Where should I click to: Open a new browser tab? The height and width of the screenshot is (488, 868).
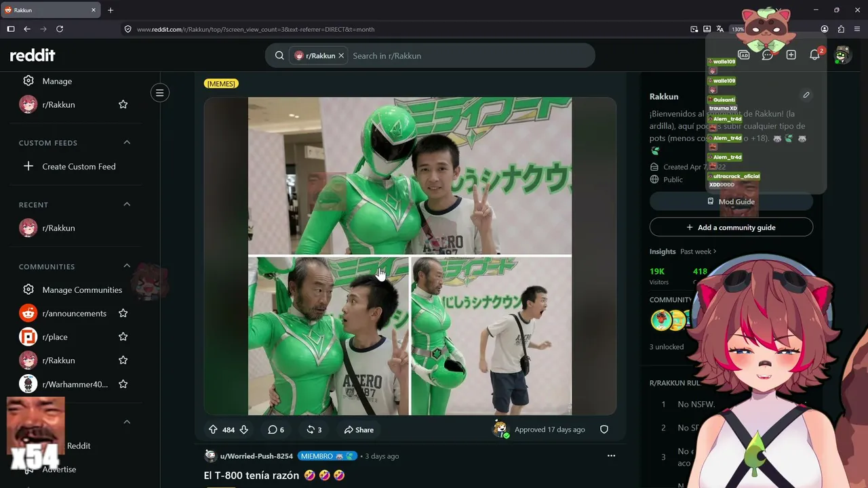pos(111,10)
